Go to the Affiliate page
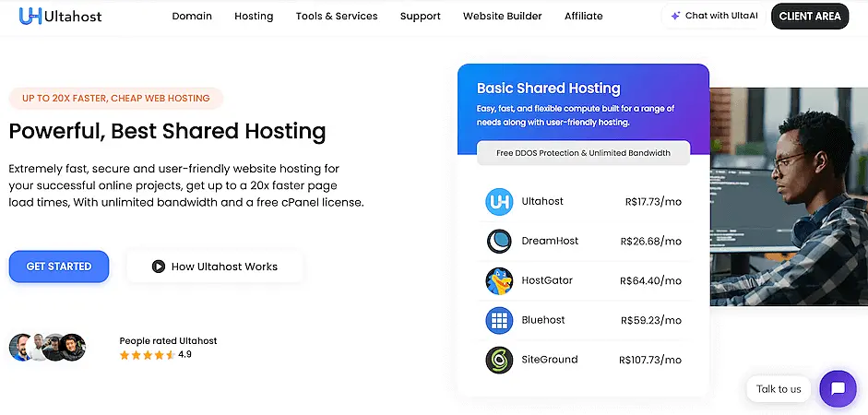Screen dimensions: 868x415 (583, 17)
